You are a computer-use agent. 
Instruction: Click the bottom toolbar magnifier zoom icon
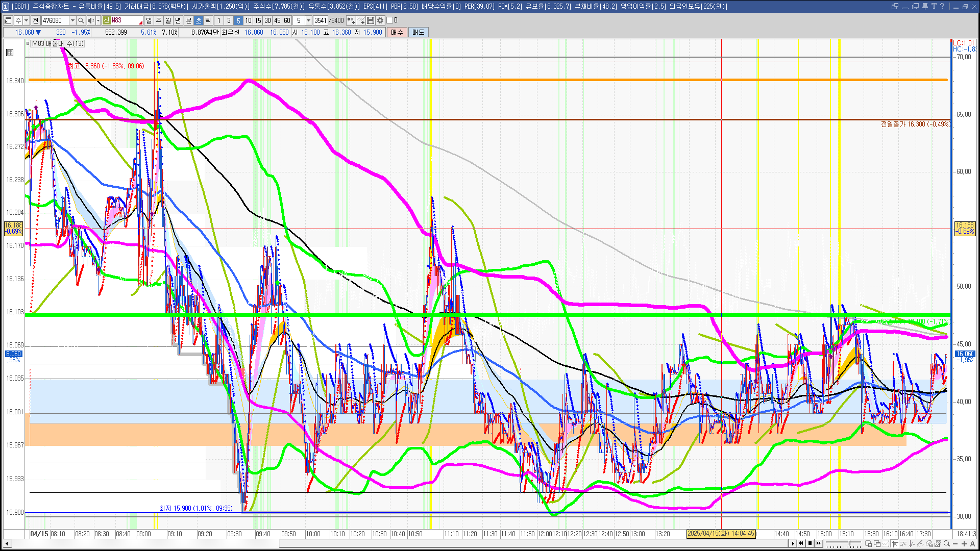(x=947, y=544)
